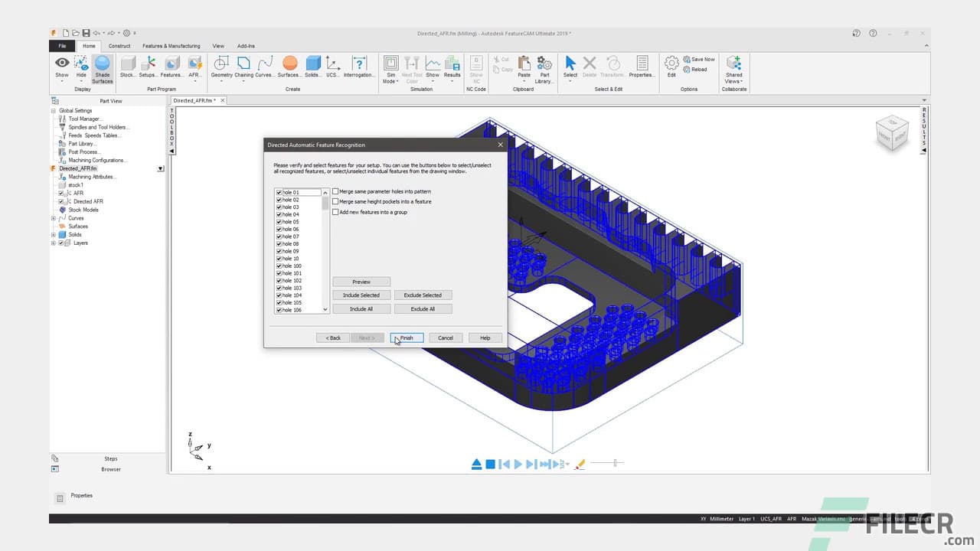Preview the recognized features
This screenshot has width=980, height=551.
361,281
